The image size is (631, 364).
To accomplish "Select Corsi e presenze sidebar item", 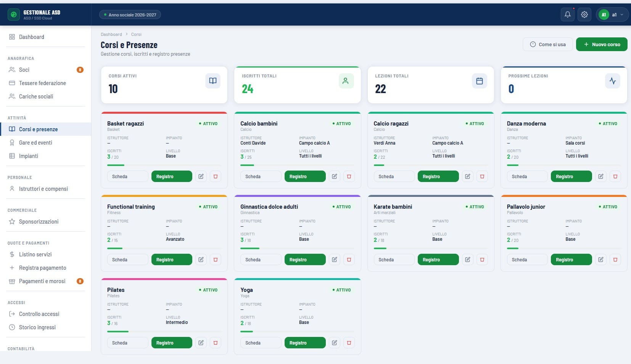I will 45,129.
